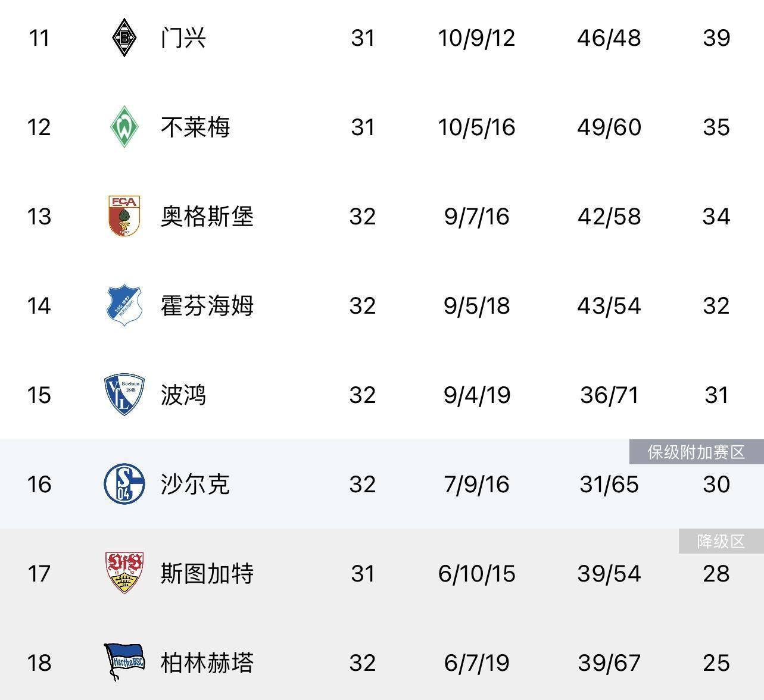Click the 保级附加赛区 zone label
This screenshot has height=700, width=764.
tap(696, 452)
